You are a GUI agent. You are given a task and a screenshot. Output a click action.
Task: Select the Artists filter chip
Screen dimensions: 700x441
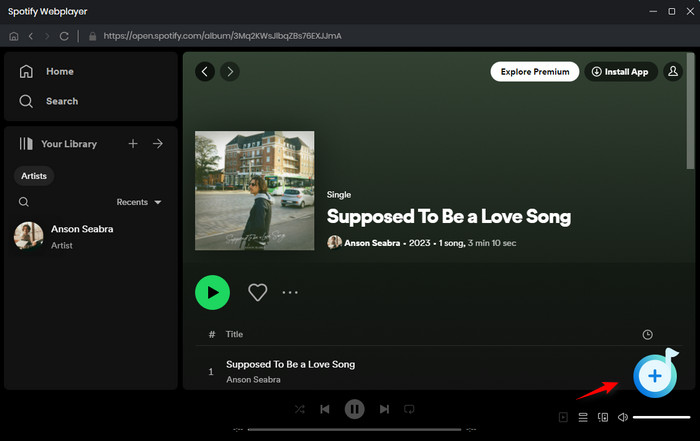coord(34,176)
